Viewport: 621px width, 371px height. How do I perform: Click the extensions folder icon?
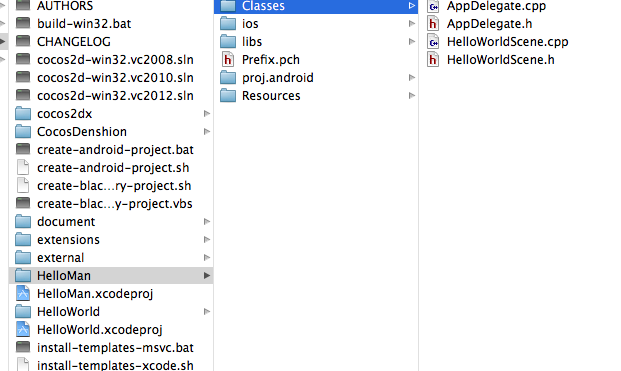[23, 239]
